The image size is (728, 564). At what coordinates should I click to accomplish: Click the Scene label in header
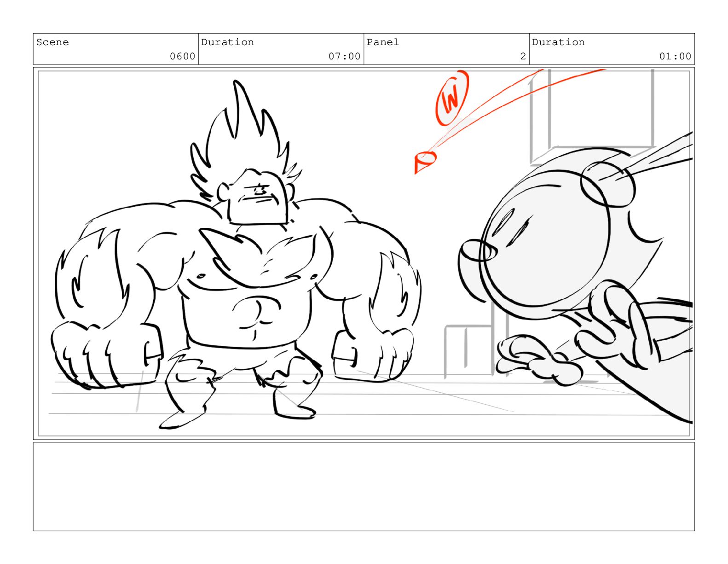click(x=52, y=42)
